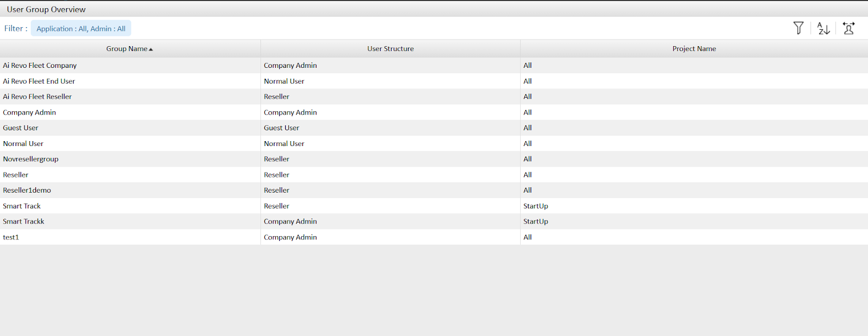Click the Smart Trackk group name
Viewport: 868px width, 336px height.
coord(24,221)
